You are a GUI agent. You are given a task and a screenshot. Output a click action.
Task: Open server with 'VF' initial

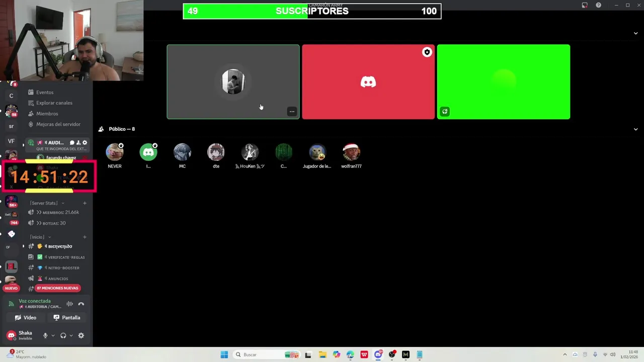11,141
